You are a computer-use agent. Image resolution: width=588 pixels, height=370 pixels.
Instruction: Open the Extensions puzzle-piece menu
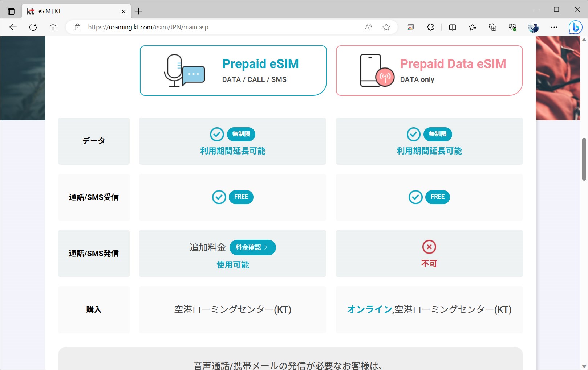(x=430, y=27)
